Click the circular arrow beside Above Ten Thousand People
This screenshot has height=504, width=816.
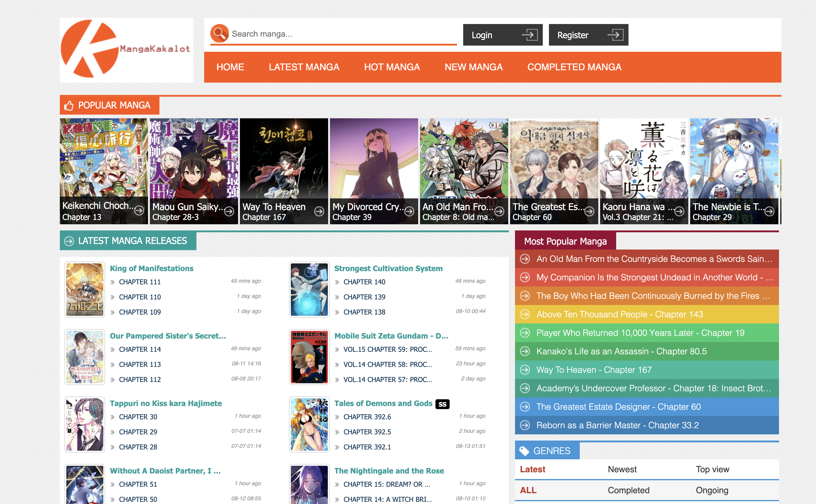[525, 314]
